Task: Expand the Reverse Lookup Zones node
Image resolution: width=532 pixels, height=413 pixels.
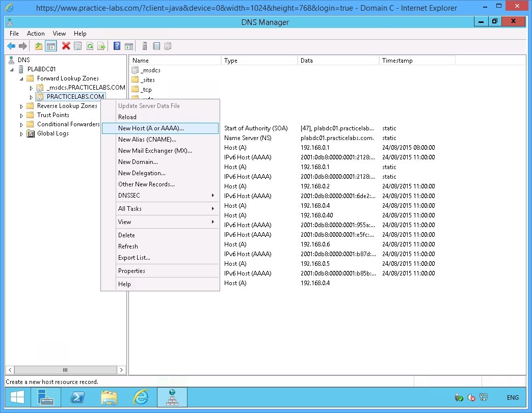Action: tap(21, 106)
